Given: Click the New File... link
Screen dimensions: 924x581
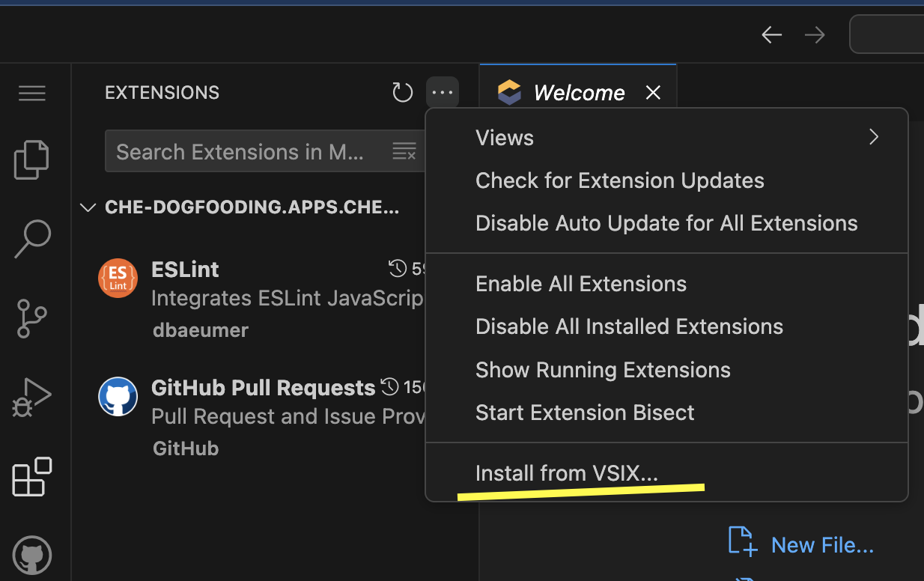Looking at the screenshot, I should [821, 544].
